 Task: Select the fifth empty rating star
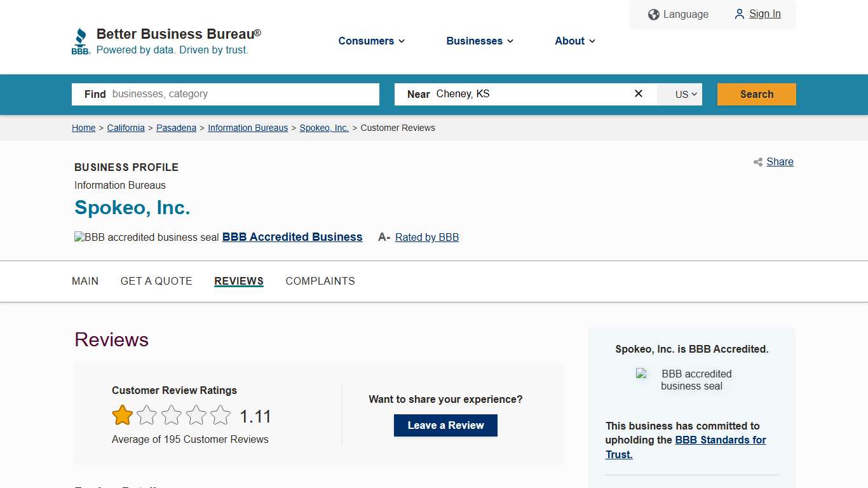pos(220,415)
